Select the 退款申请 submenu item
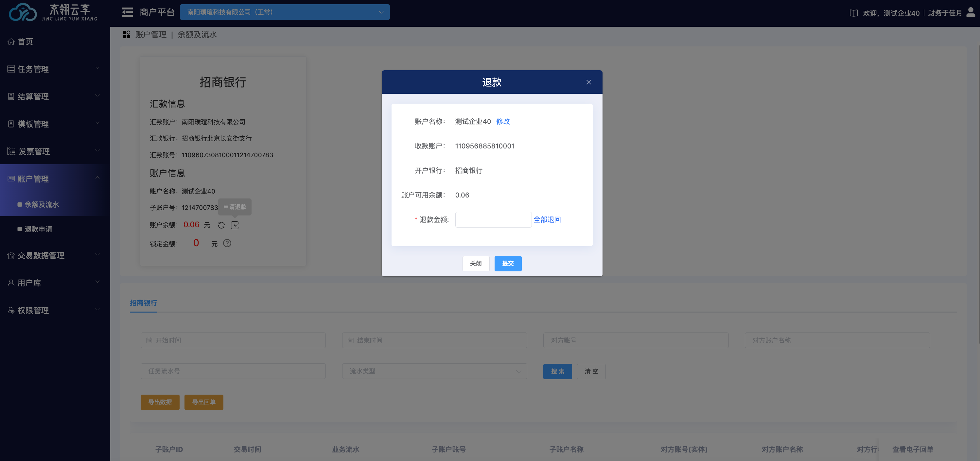 coord(38,229)
